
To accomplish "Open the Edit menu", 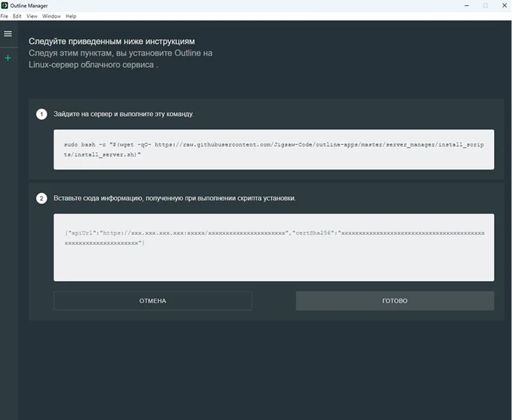I will coord(16,16).
